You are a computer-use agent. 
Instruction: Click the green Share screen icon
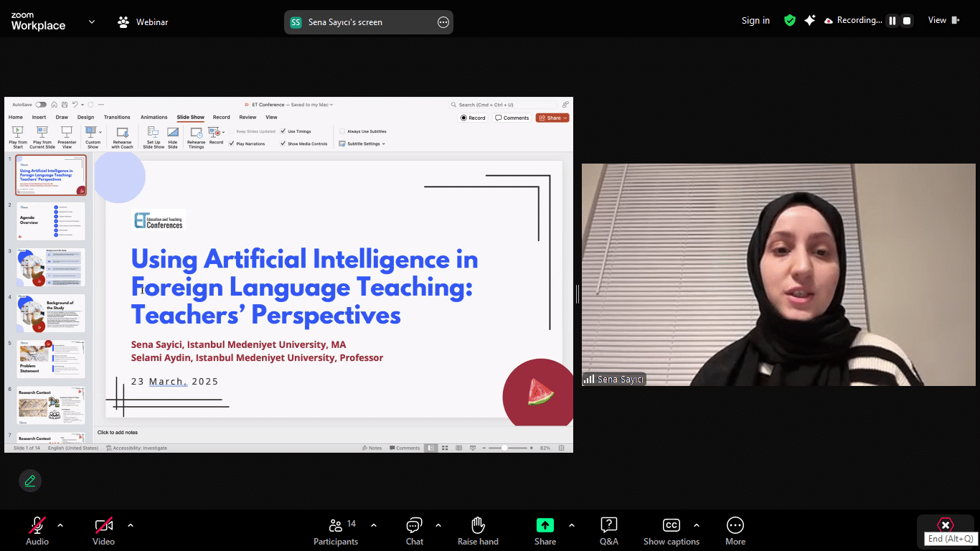click(545, 525)
